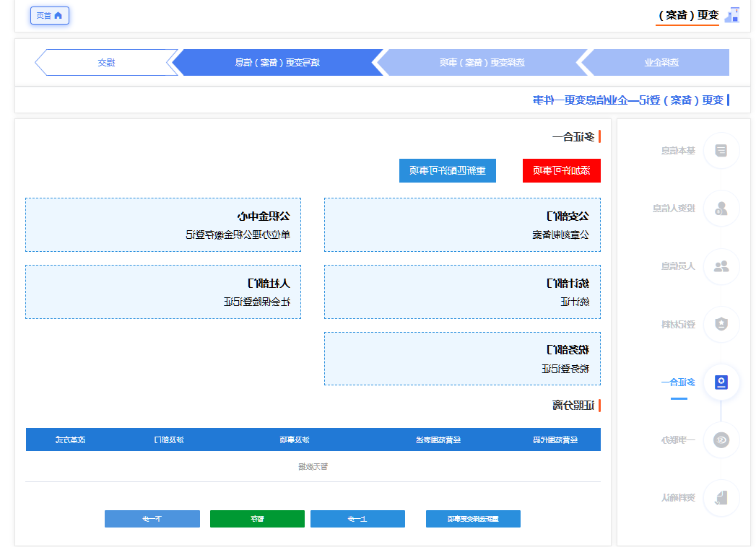Click the 重新选择变更事项 button
The width and height of the screenshot is (756, 547).
point(473,519)
